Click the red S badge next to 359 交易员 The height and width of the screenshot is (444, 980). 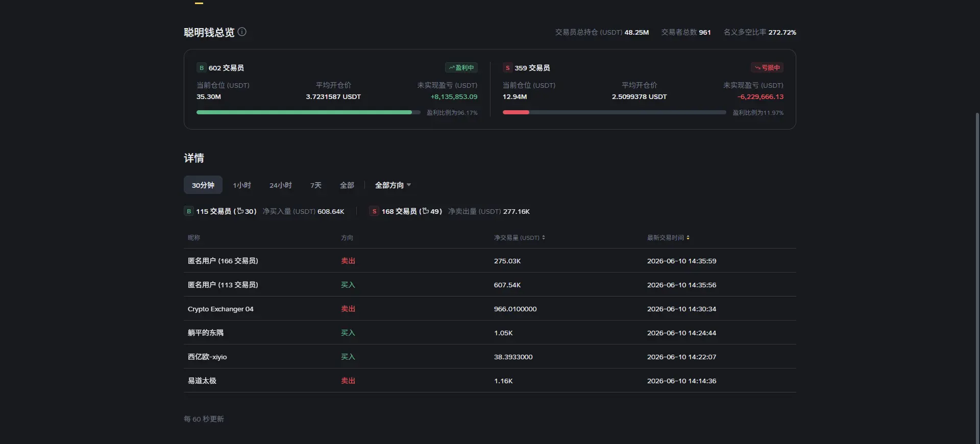pyautogui.click(x=507, y=68)
